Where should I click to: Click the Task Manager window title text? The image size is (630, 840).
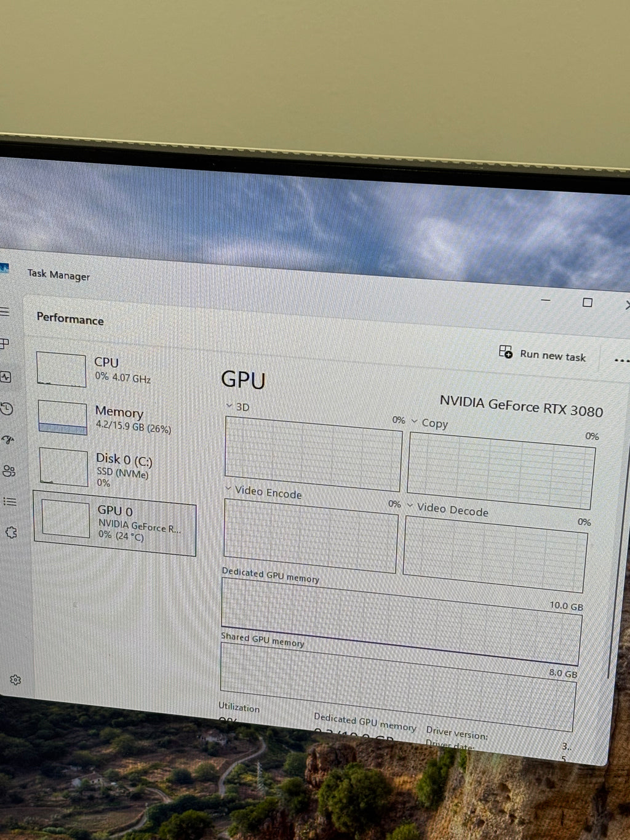tap(58, 274)
